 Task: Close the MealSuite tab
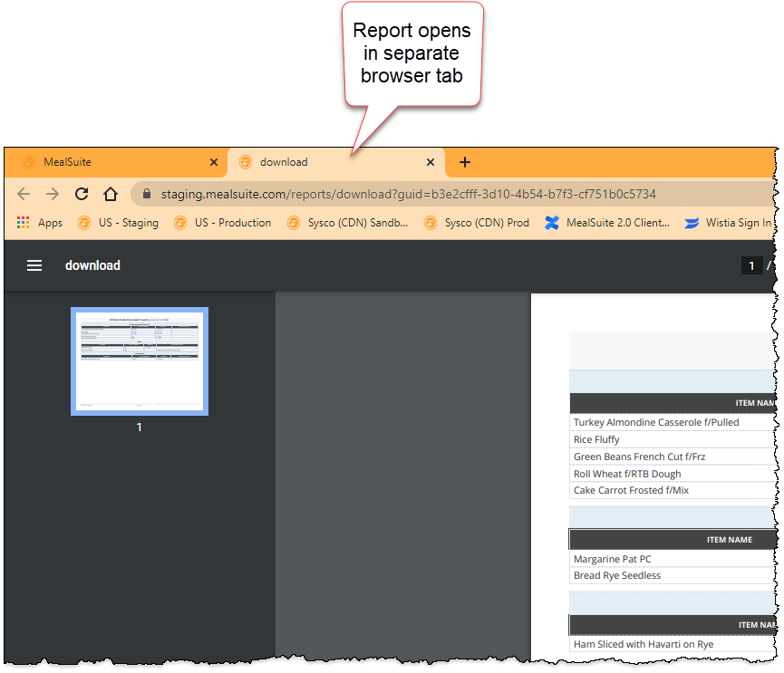214,162
